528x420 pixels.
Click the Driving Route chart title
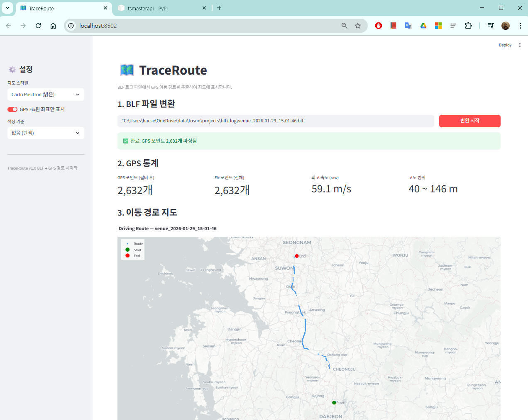coord(167,228)
